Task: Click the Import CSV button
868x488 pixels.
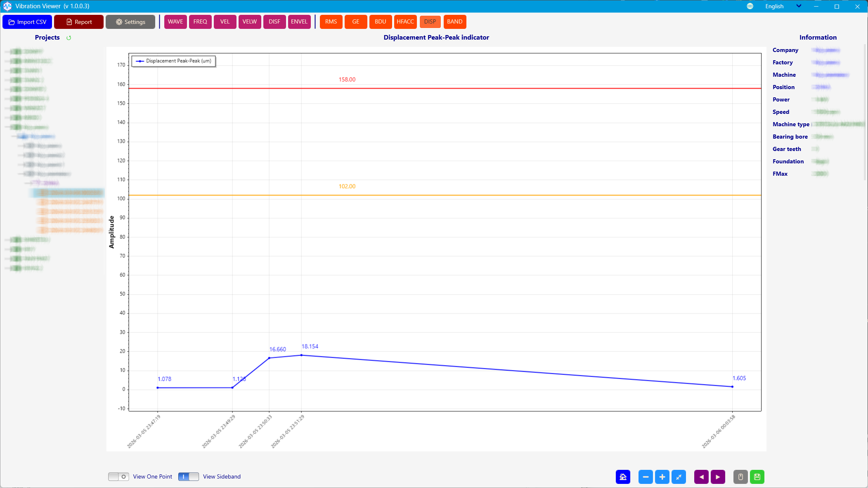Action: [x=27, y=22]
